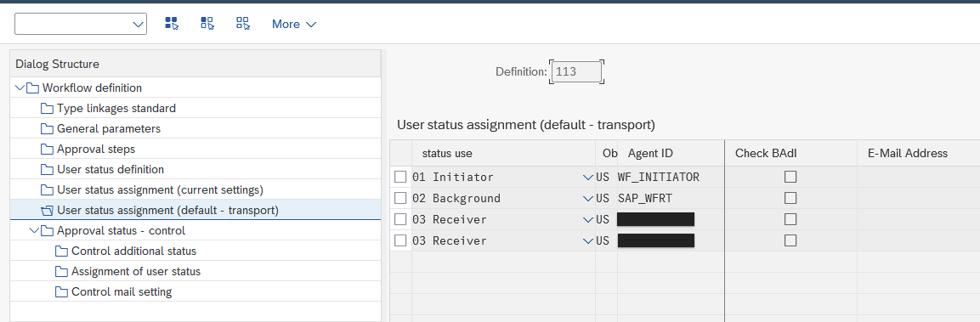Click the Select Block toolbar icon
Screen dimensions: 980x322
click(207, 24)
